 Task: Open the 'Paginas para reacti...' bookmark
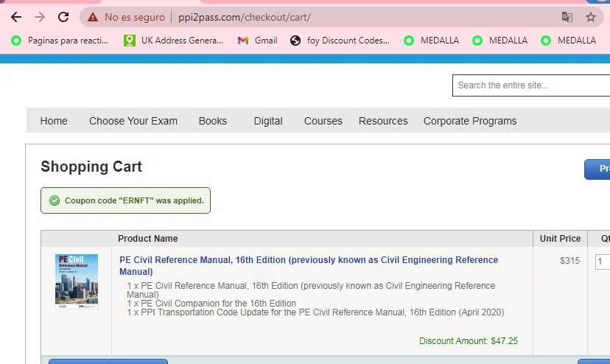click(60, 41)
